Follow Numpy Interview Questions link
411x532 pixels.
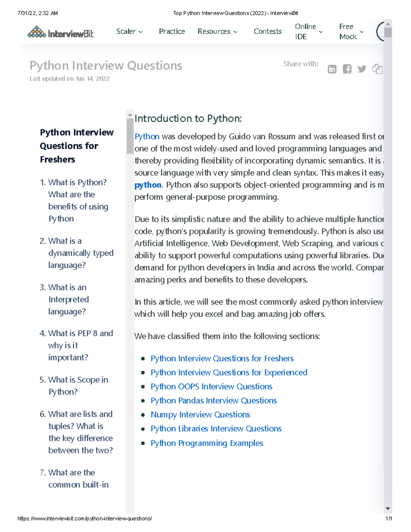click(x=200, y=415)
